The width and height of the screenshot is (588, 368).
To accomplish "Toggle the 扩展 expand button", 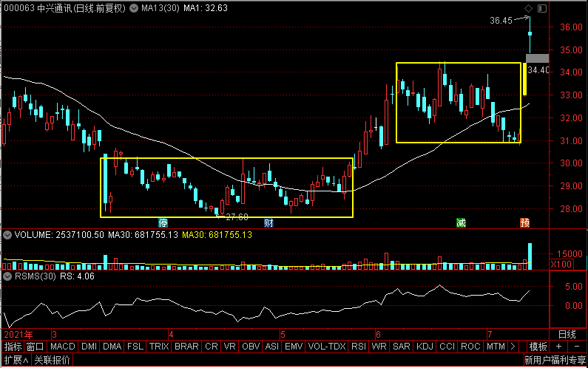I will 16,360.
